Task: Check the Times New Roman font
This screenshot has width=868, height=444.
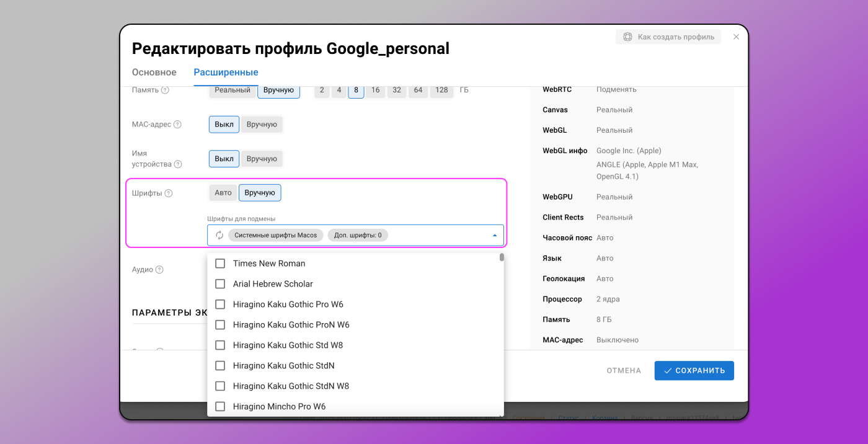Action: coord(220,264)
